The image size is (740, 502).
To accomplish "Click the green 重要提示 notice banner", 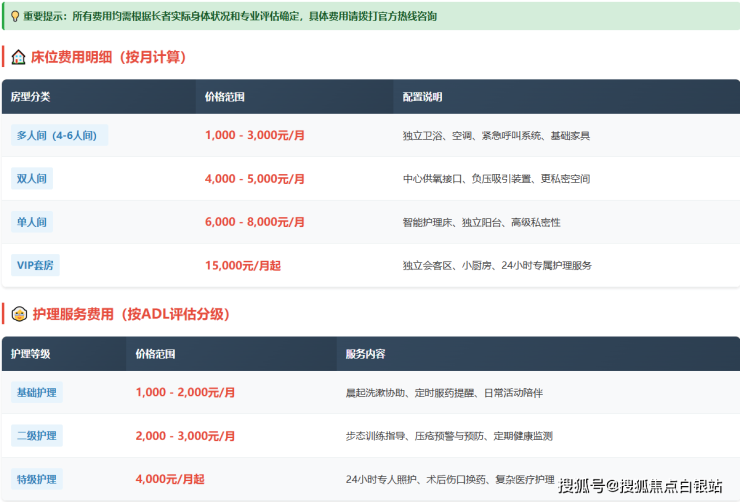I will 371,16.
